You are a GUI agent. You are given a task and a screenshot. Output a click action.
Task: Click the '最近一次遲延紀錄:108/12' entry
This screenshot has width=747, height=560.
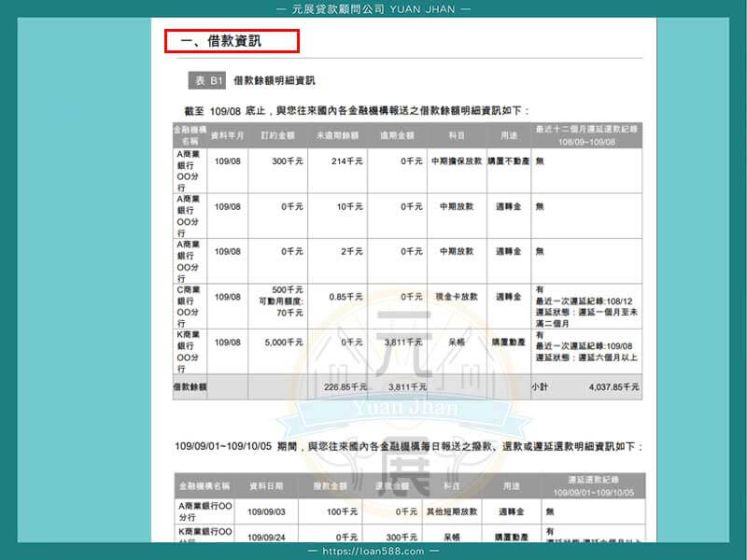coord(585,301)
